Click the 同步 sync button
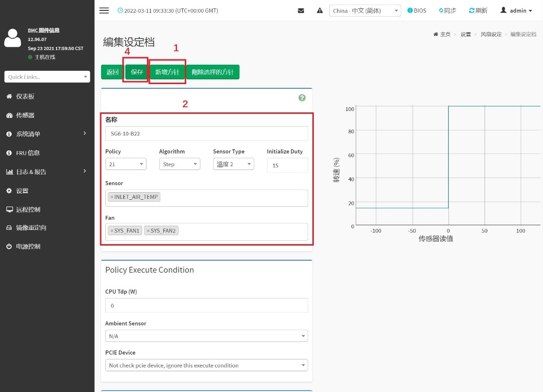 (x=447, y=11)
